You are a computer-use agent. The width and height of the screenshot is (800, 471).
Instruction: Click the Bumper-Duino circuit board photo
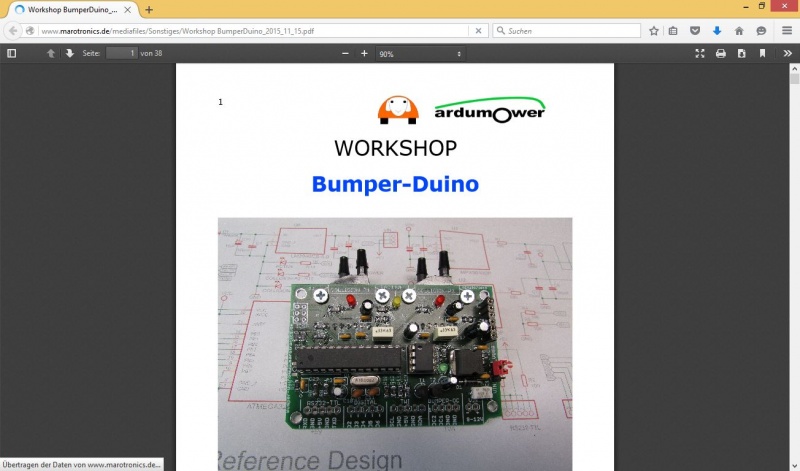click(x=395, y=344)
